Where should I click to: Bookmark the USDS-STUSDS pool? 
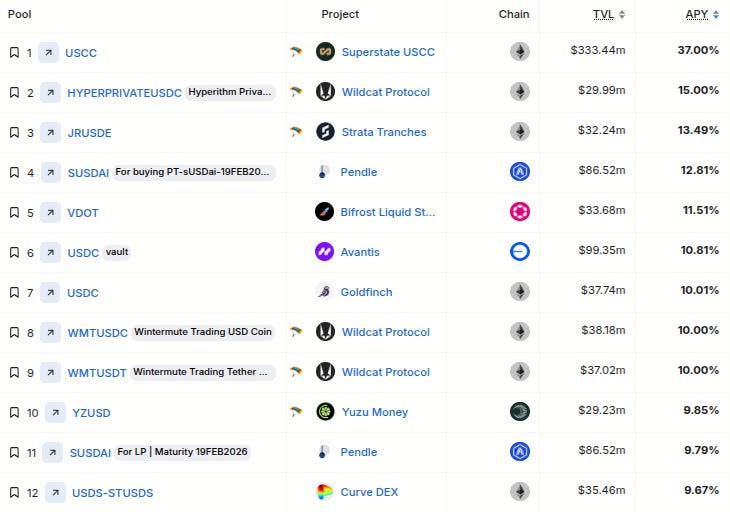[x=14, y=492]
